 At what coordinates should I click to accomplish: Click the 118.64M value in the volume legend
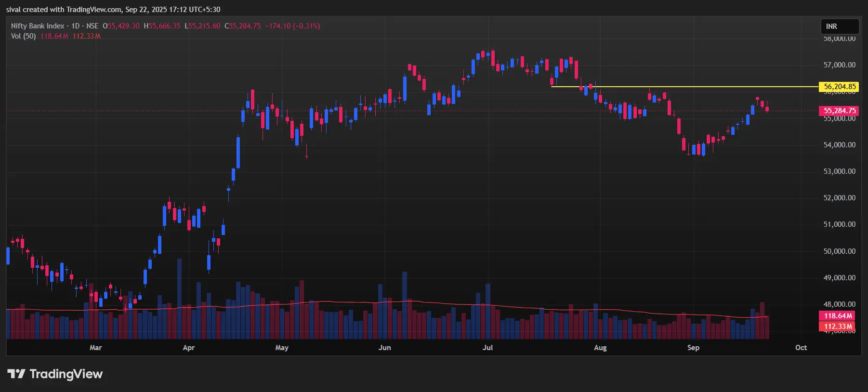coord(54,36)
